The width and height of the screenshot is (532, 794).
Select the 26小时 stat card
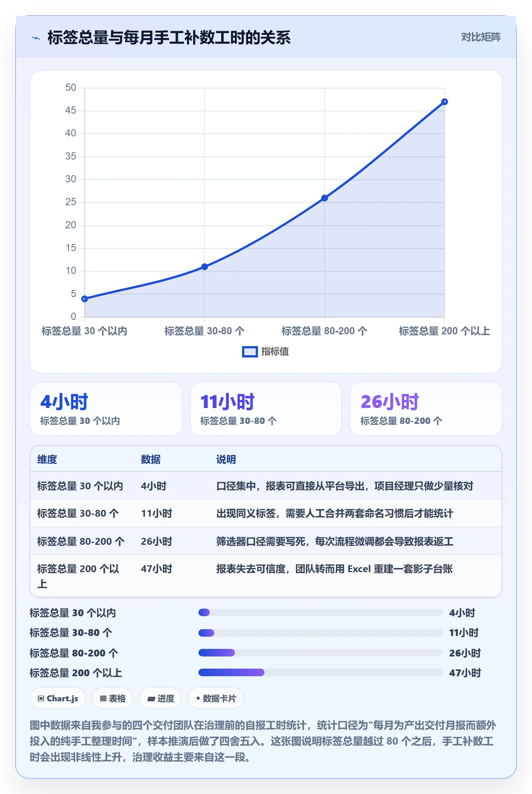click(x=426, y=409)
